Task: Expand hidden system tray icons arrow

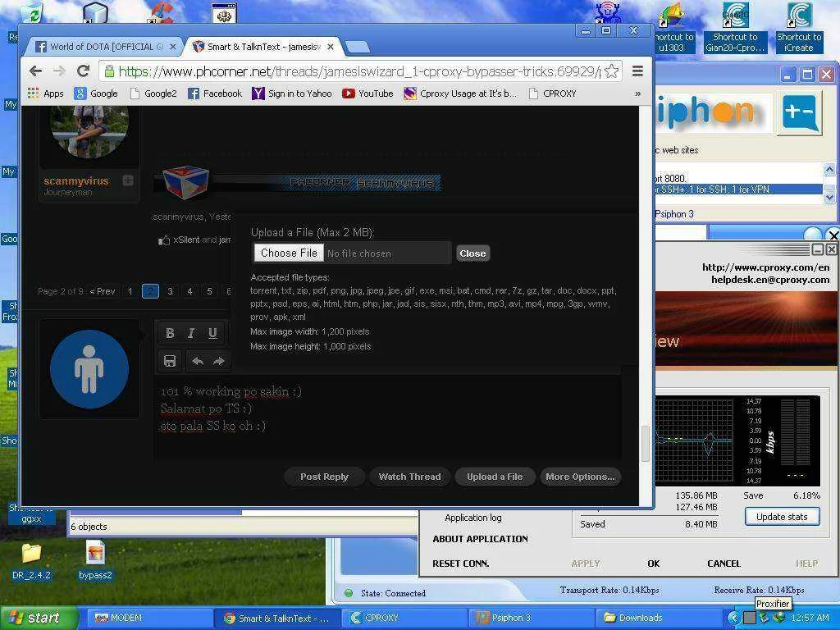Action: point(733,619)
